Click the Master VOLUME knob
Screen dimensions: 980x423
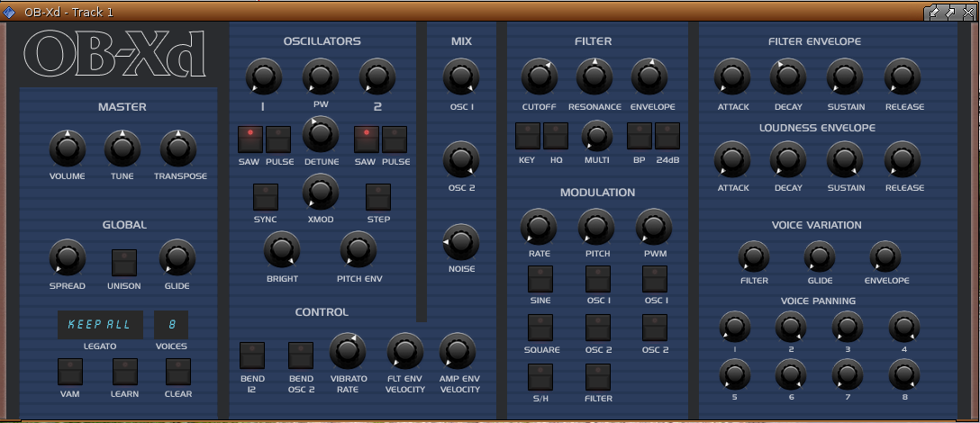pos(67,148)
